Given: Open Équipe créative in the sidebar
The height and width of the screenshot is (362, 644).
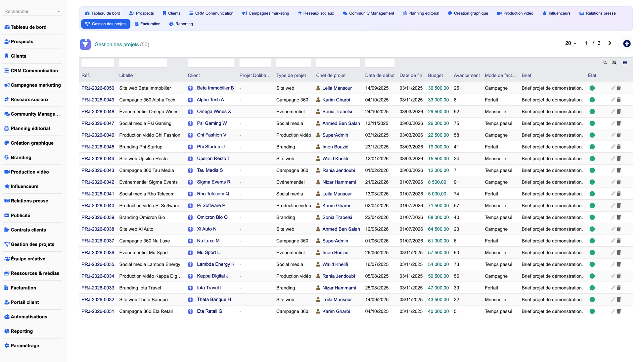Looking at the screenshot, I should 28,259.
